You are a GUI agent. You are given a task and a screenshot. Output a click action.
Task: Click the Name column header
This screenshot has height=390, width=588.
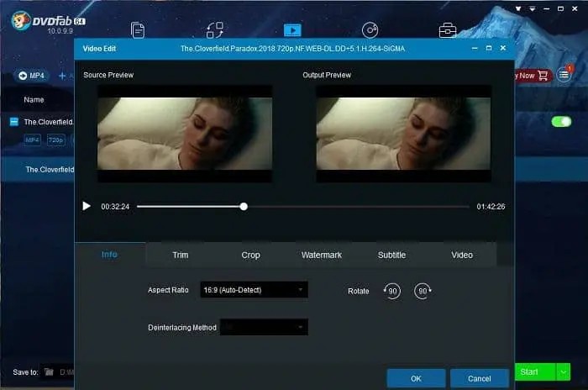tap(34, 100)
